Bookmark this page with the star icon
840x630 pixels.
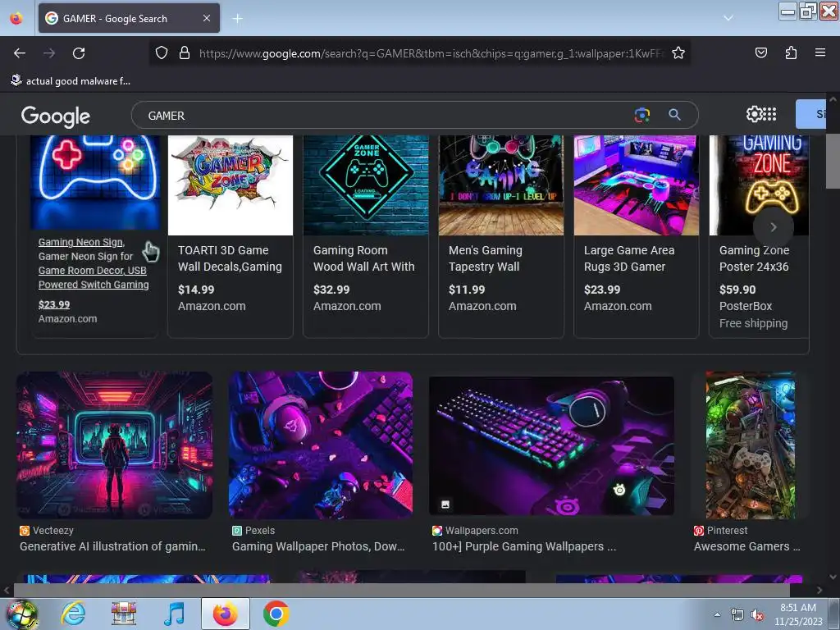(678, 53)
